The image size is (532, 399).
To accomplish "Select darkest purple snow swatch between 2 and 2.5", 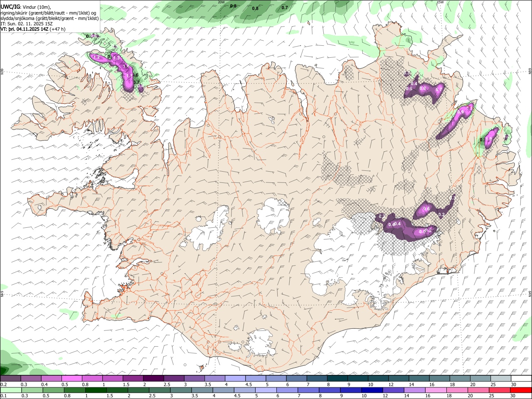I will coord(153,379).
